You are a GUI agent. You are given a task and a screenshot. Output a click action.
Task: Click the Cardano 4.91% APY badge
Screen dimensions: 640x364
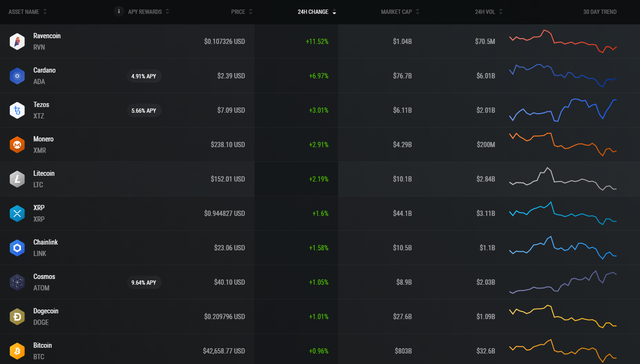(144, 76)
